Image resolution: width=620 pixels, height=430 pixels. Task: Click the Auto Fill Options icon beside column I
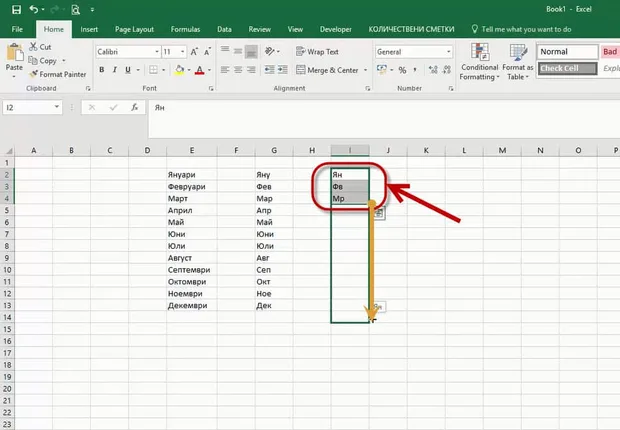[x=379, y=214]
